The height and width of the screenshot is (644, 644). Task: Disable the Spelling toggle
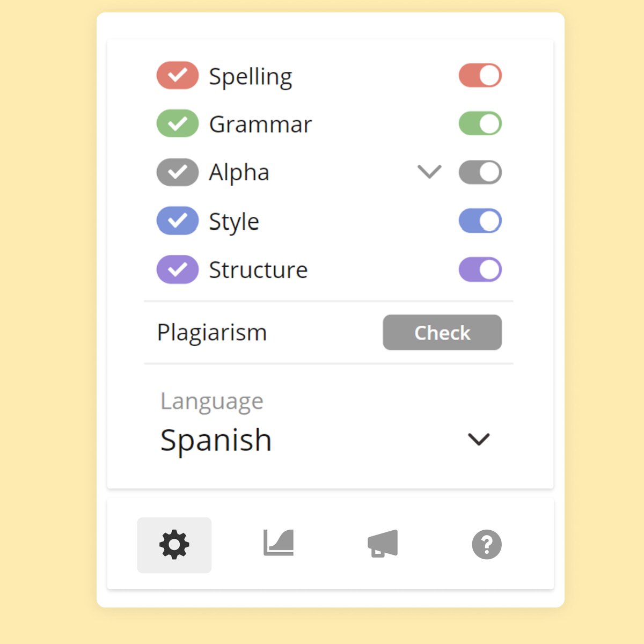480,75
